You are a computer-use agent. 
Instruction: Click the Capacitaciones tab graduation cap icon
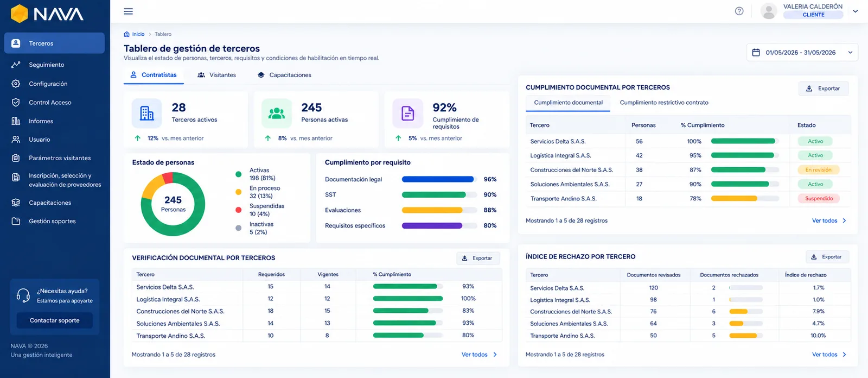(261, 75)
